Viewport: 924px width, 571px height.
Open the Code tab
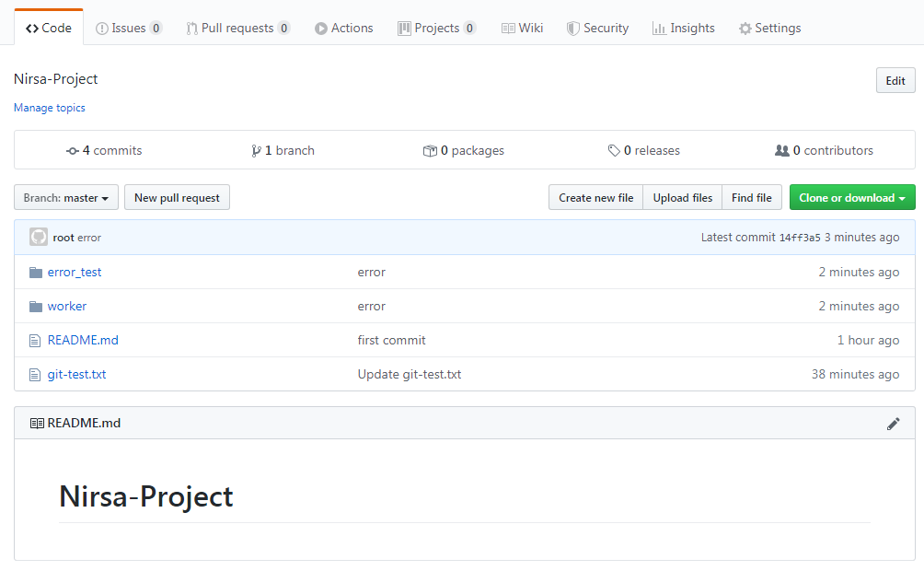pos(49,28)
